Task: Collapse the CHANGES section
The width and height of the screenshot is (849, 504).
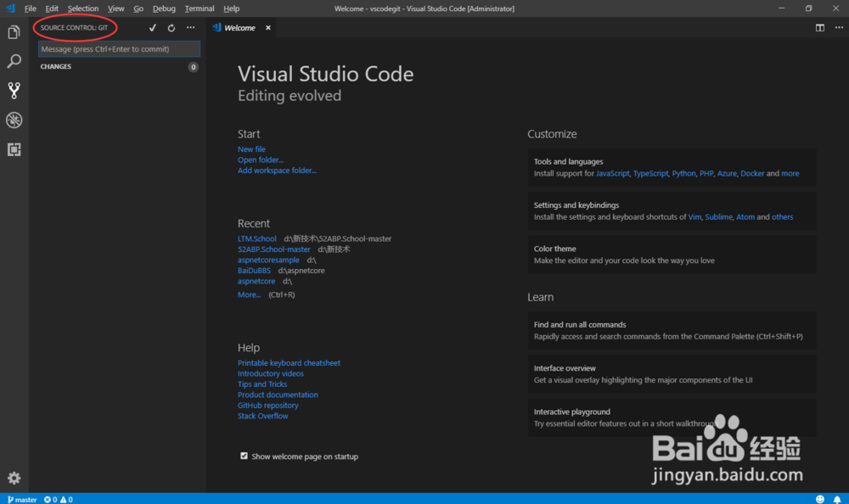Action: point(56,66)
